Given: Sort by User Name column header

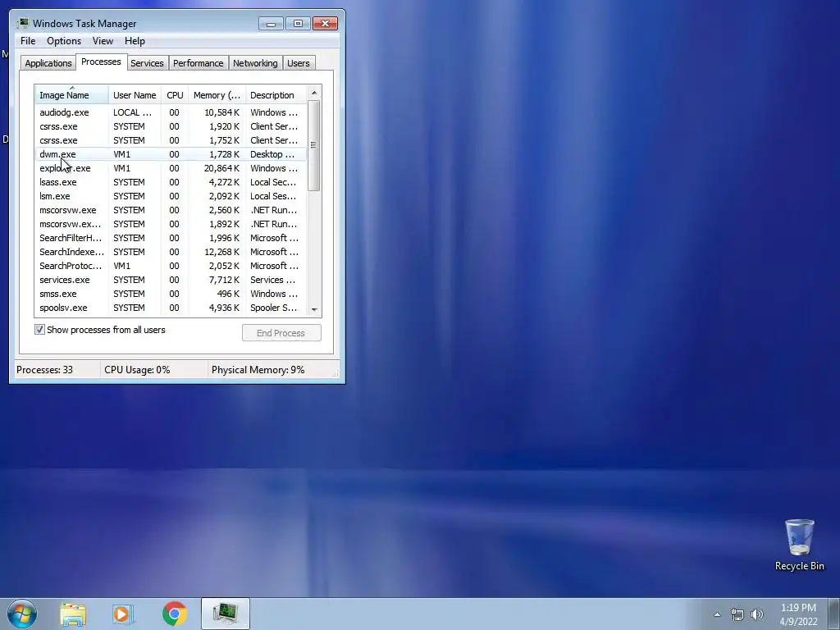Looking at the screenshot, I should click(x=135, y=95).
